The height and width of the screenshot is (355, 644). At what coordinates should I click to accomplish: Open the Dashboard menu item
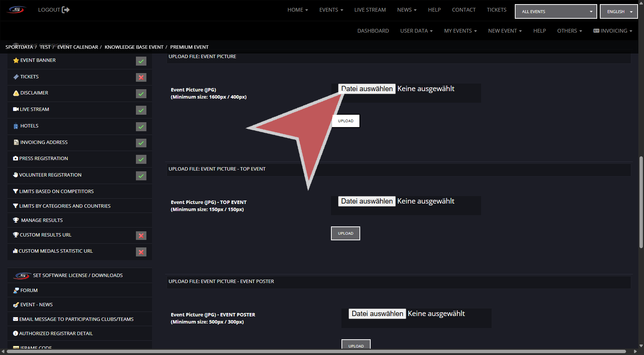373,31
